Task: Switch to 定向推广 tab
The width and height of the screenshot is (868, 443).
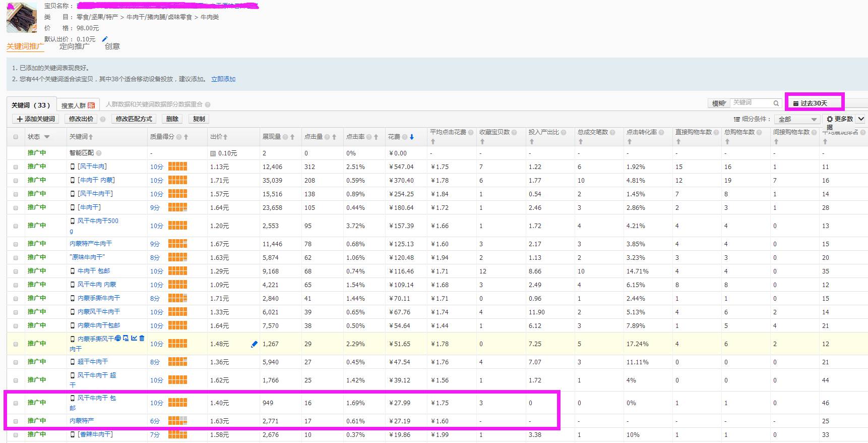Action: pos(74,46)
